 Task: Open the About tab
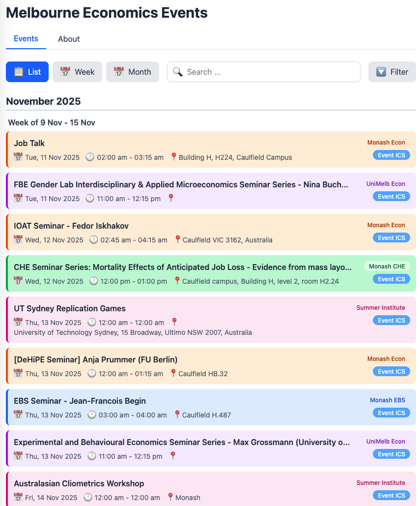(69, 39)
